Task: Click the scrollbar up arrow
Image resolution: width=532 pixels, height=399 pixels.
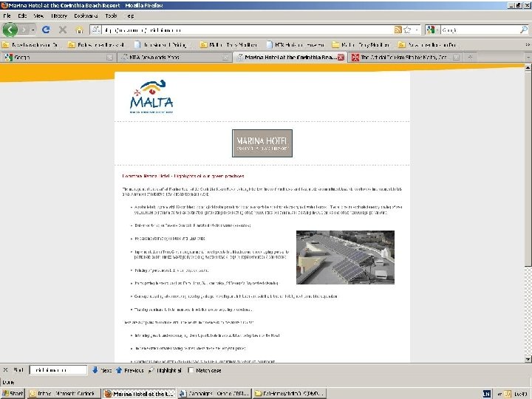Action: [528, 68]
